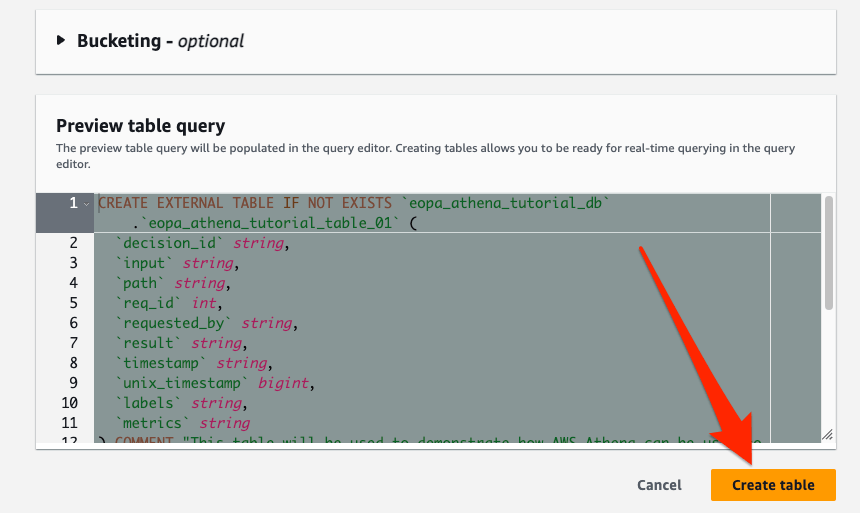Expand the Bucketing optional section
Screen dimensions: 860x513
pyautogui.click(x=61, y=41)
